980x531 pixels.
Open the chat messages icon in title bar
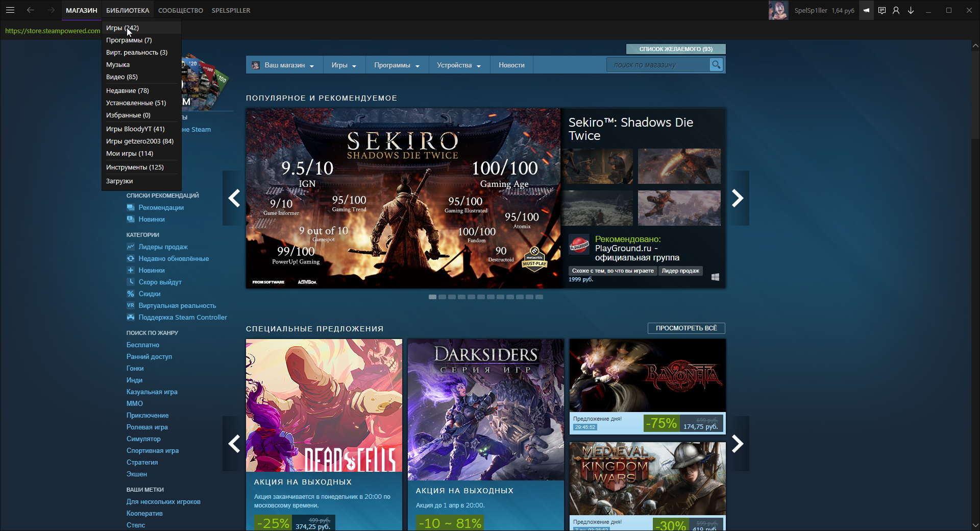(881, 10)
